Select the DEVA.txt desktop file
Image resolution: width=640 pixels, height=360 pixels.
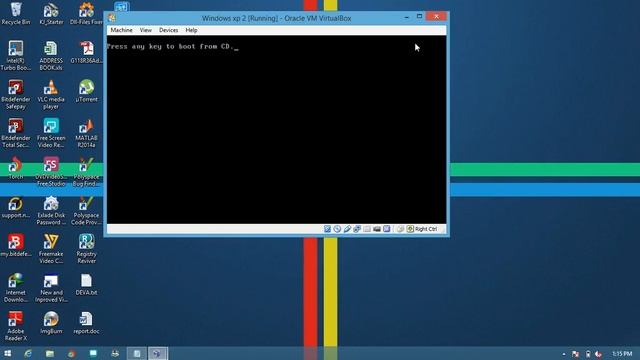click(x=87, y=284)
